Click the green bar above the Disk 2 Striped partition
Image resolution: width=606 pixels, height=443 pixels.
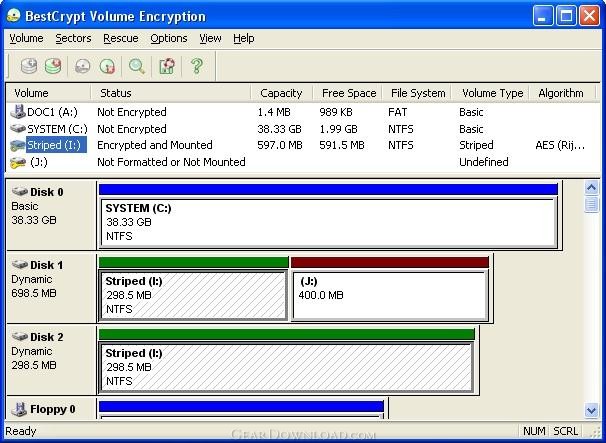[x=286, y=334]
